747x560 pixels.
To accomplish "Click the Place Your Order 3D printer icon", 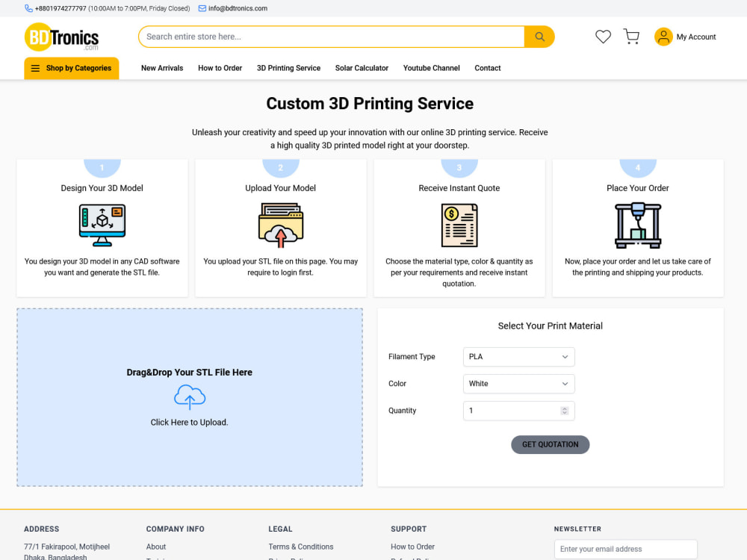I will [638, 225].
